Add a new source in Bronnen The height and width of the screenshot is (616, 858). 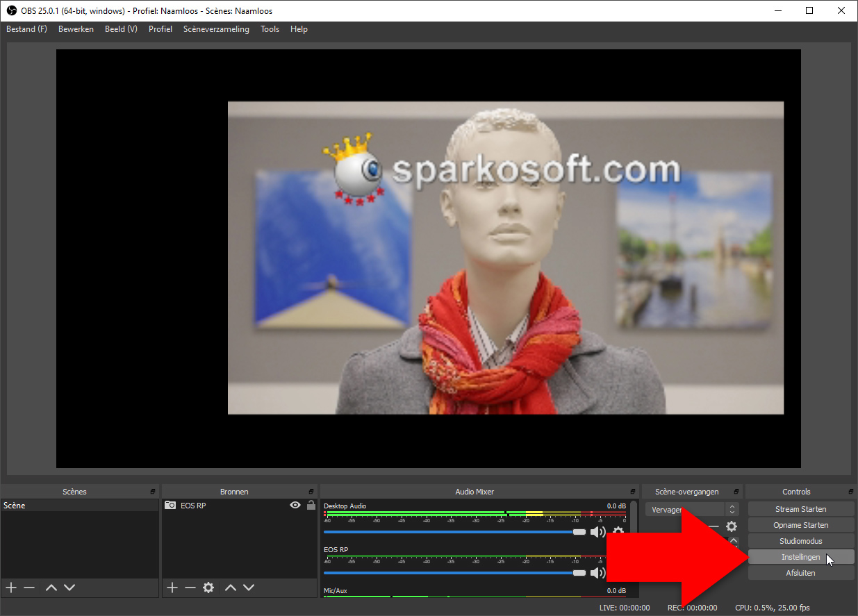pos(172,588)
